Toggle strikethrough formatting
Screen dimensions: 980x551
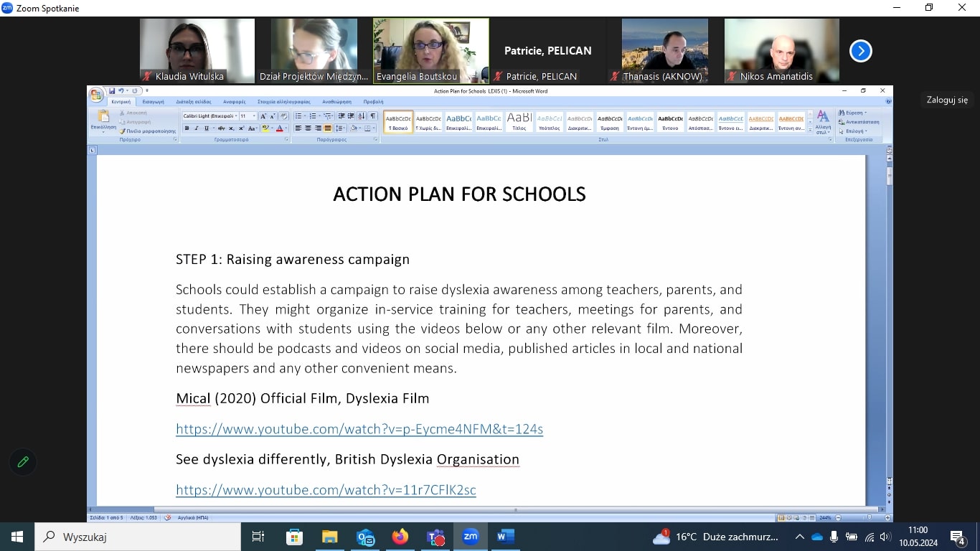click(221, 128)
